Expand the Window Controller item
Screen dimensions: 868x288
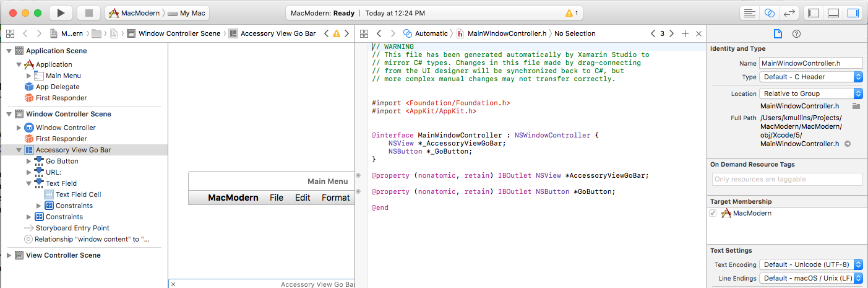pyautogui.click(x=19, y=128)
